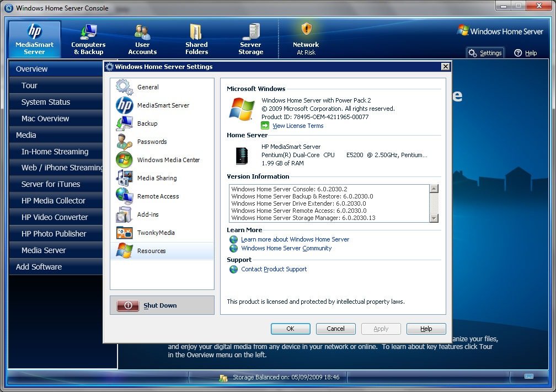
Task: Click the Network At Risk shield icon
Action: 306,29
